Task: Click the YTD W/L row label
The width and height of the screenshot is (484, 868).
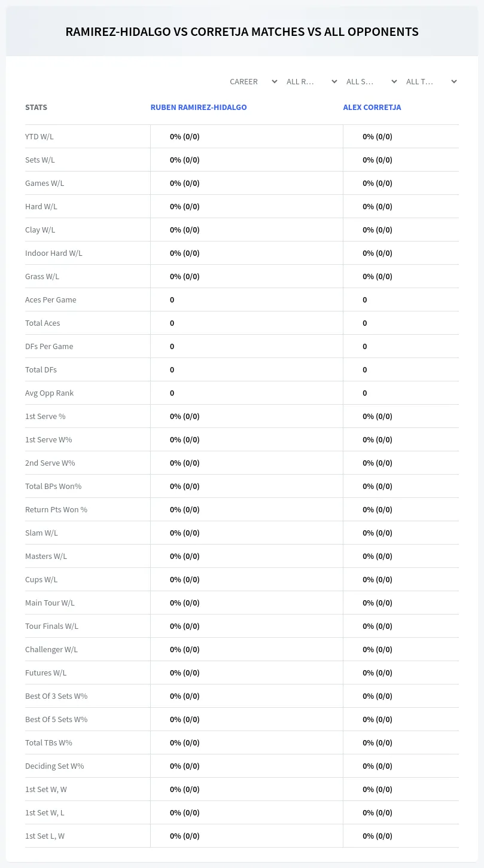Action: tap(39, 136)
